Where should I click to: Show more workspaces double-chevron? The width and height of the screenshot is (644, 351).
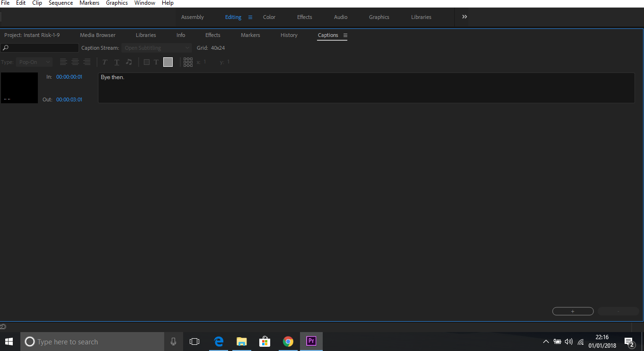pos(465,17)
